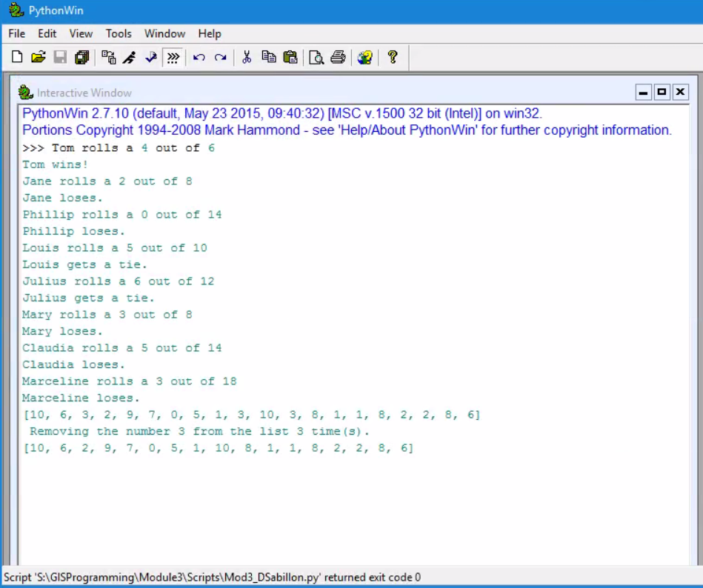
Task: Click the Interactive Window python icon
Action: pyautogui.click(x=25, y=93)
